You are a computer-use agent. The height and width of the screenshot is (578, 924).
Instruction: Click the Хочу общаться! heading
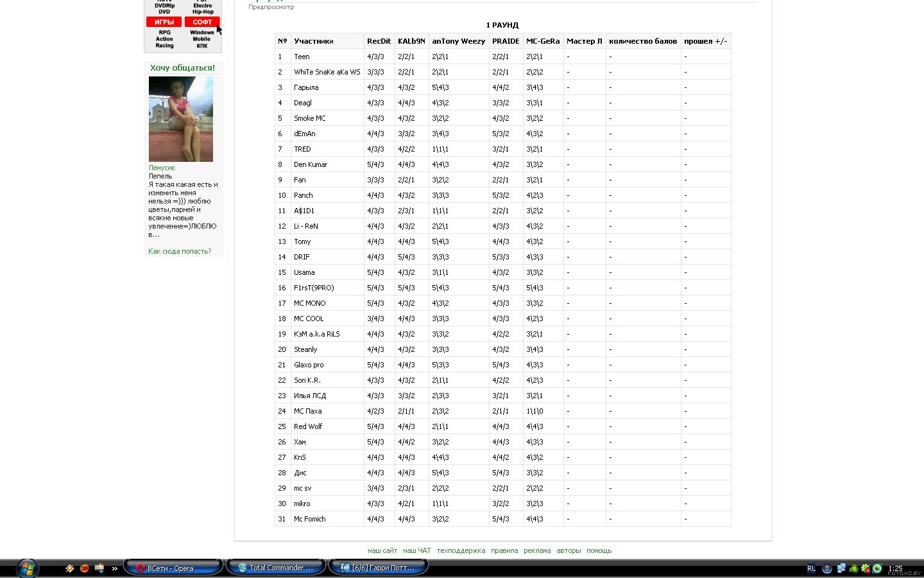pos(183,67)
